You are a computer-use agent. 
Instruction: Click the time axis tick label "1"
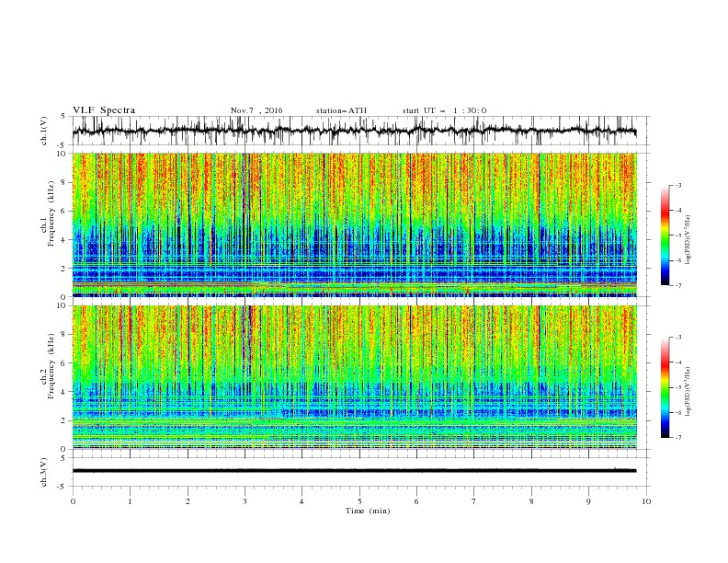(130, 501)
